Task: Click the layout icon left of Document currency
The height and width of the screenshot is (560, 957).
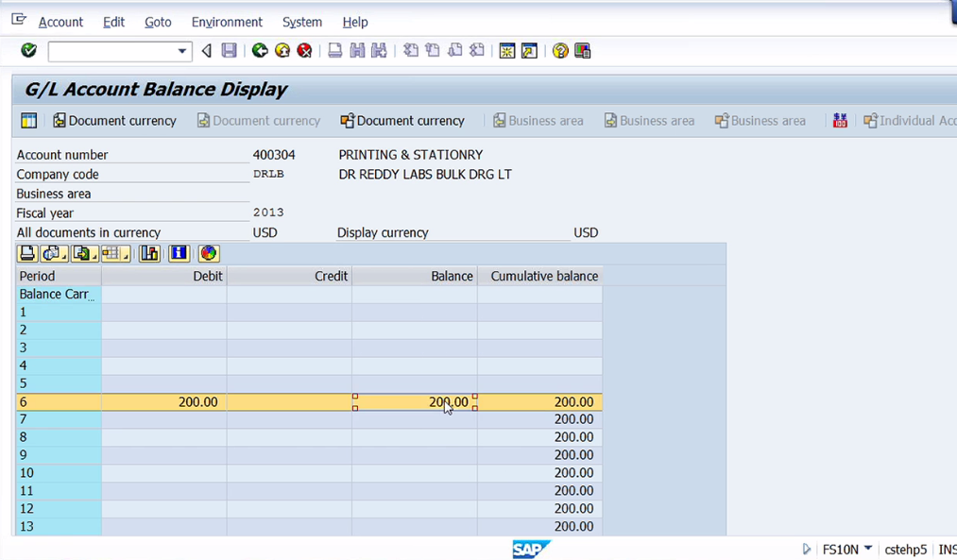Action: click(28, 121)
